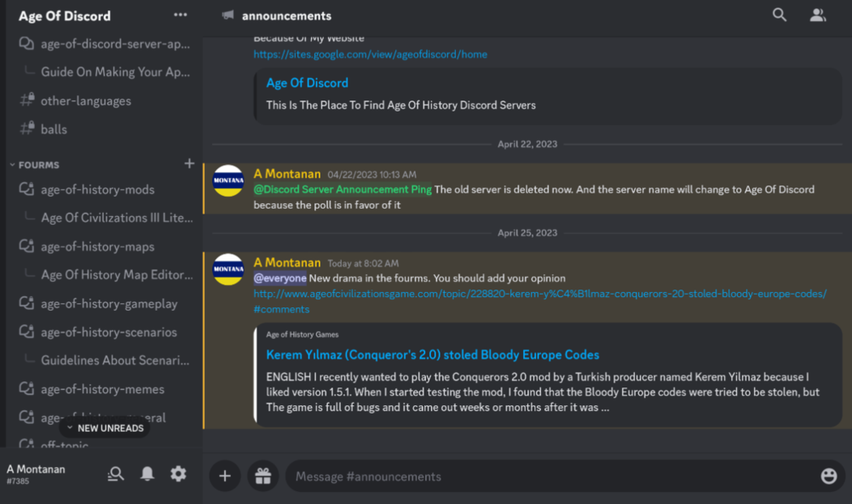Click A Montanan's avatar on April 22 message
The width and height of the screenshot is (852, 504).
point(227,180)
